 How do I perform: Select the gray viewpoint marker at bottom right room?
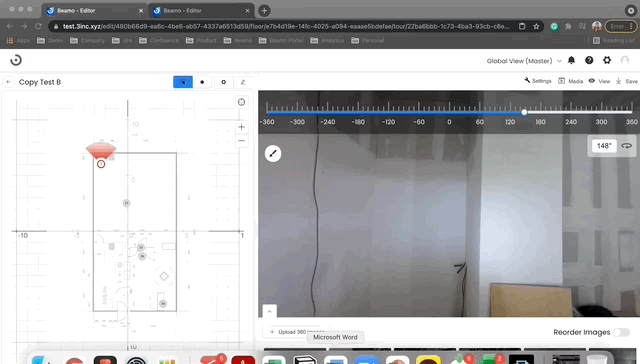pyautogui.click(x=163, y=304)
